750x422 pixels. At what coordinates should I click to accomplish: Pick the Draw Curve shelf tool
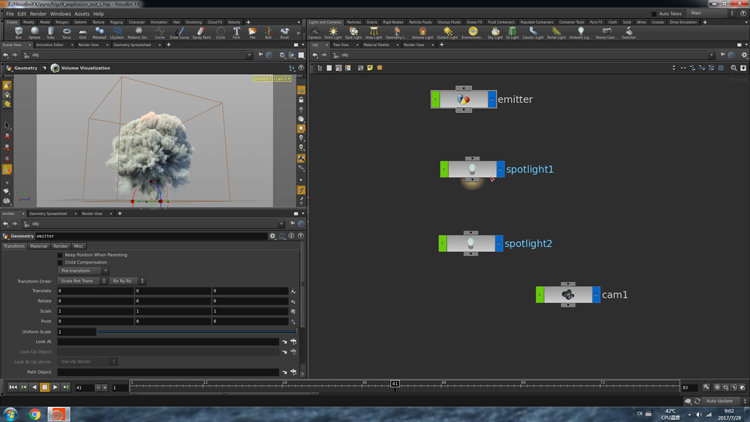(180, 32)
